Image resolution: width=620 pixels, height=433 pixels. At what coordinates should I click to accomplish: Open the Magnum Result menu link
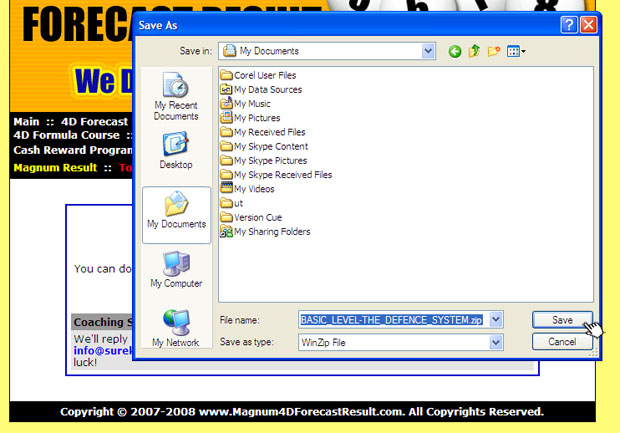(55, 168)
